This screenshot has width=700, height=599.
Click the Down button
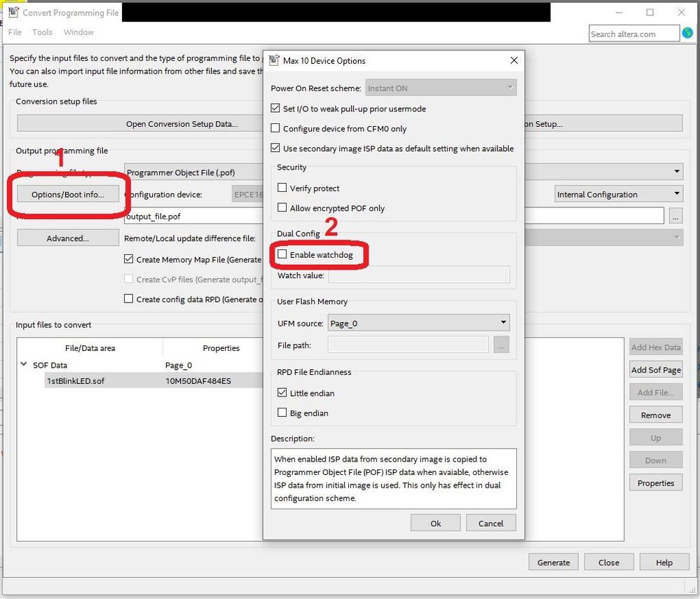click(656, 460)
